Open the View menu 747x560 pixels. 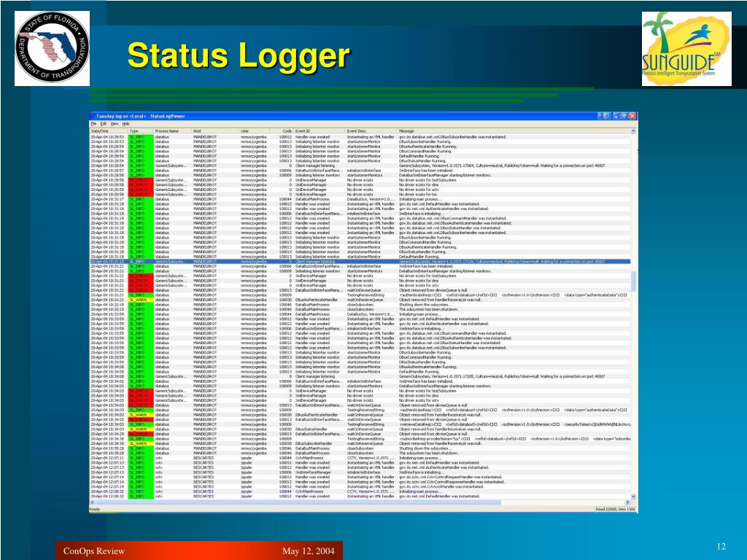(x=115, y=124)
